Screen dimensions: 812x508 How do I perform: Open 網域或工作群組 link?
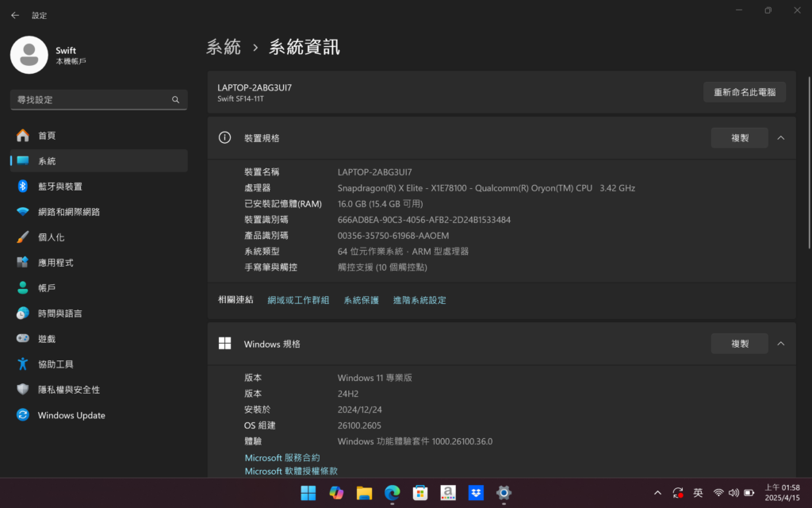(298, 300)
